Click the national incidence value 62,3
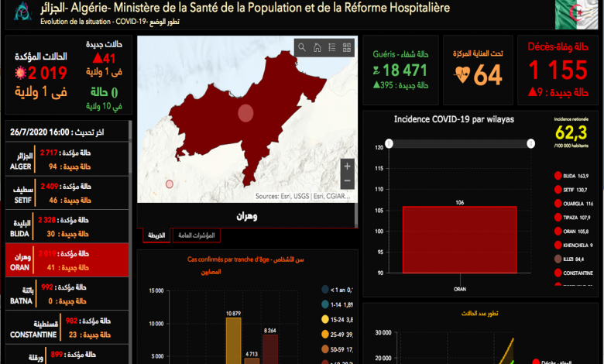 pos(571,132)
